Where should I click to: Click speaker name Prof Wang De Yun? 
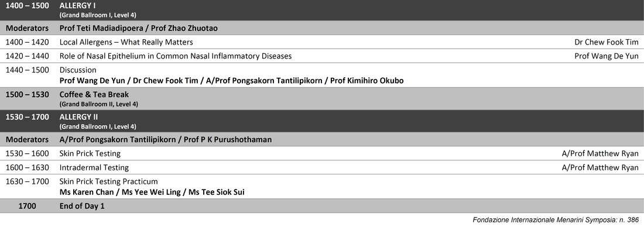(606, 56)
